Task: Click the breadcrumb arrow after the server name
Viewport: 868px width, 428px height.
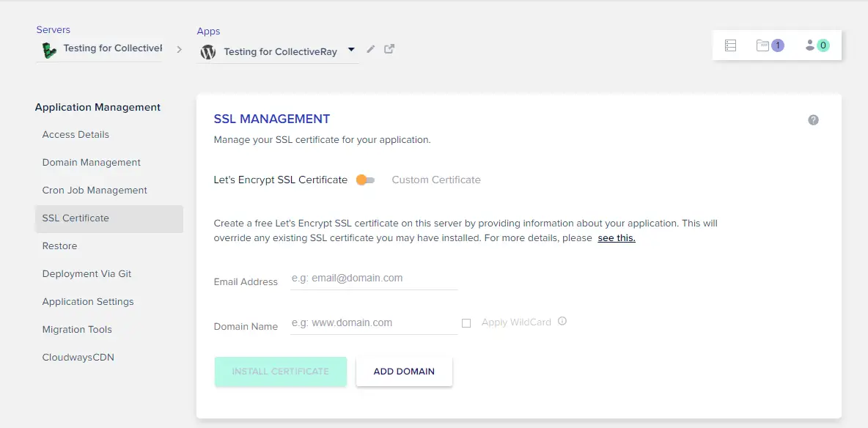Action: [180, 49]
